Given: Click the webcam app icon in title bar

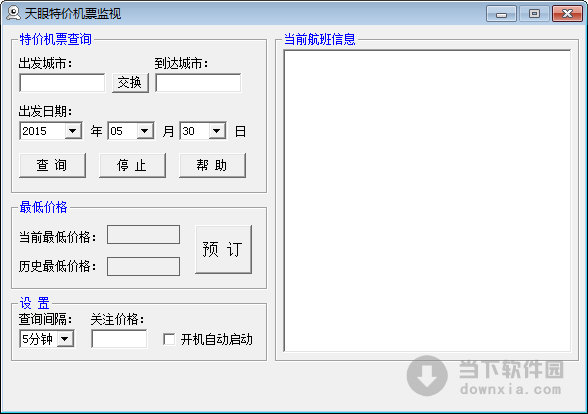Looking at the screenshot, I should click(14, 13).
